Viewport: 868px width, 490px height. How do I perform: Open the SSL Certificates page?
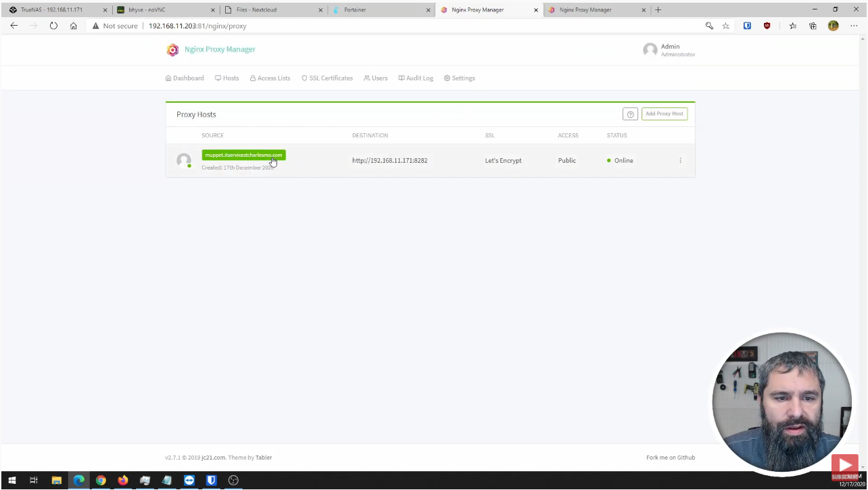pos(327,78)
